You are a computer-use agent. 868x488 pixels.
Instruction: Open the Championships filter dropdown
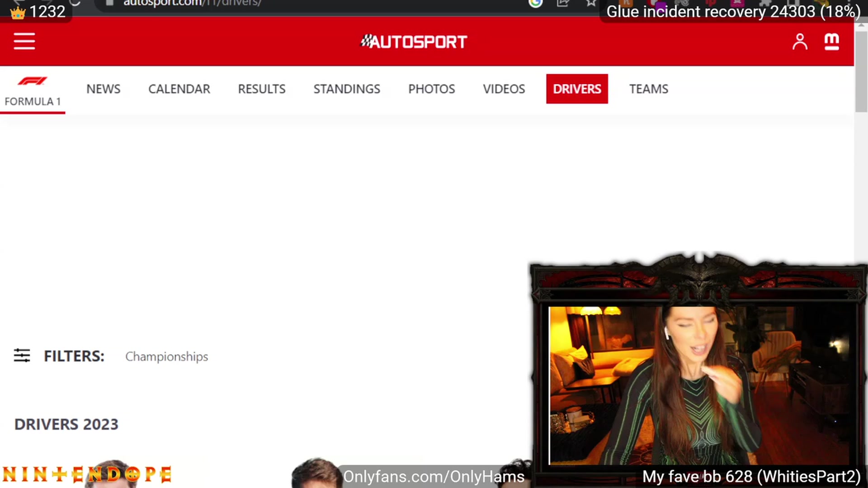click(x=166, y=357)
